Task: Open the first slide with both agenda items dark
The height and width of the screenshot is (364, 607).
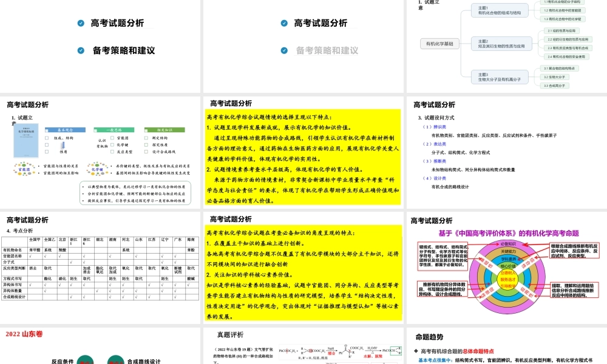Action: [x=100, y=45]
